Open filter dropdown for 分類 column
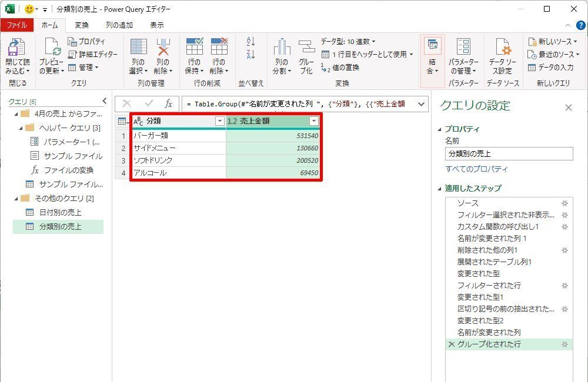 [x=220, y=121]
